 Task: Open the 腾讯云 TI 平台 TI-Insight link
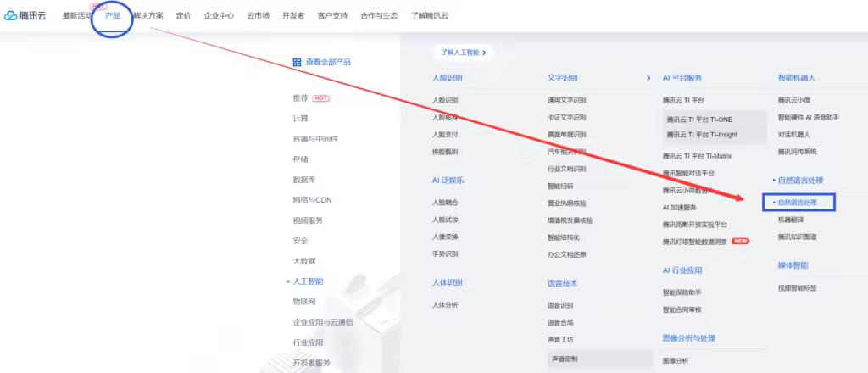tap(702, 135)
